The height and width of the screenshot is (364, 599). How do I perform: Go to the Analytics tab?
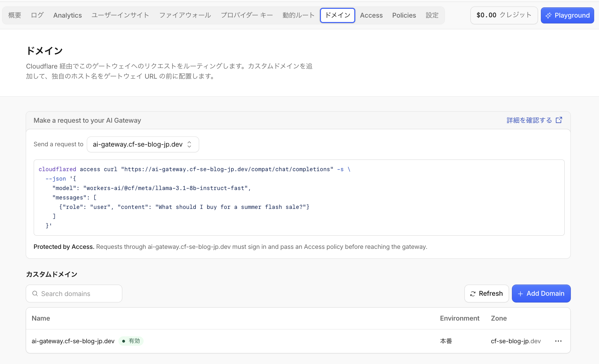[67, 15]
